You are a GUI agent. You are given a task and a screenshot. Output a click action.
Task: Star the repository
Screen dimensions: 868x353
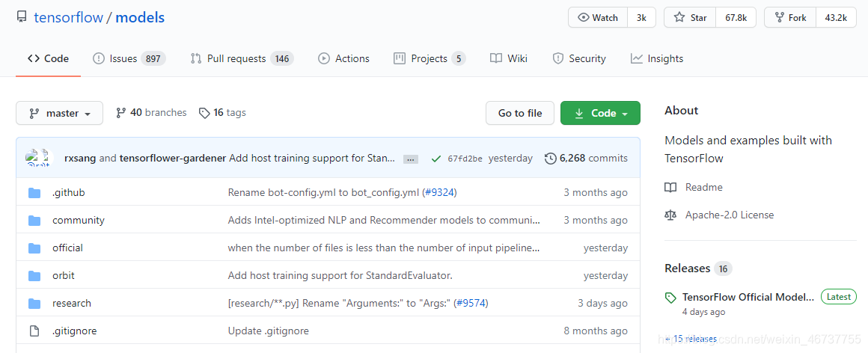691,18
